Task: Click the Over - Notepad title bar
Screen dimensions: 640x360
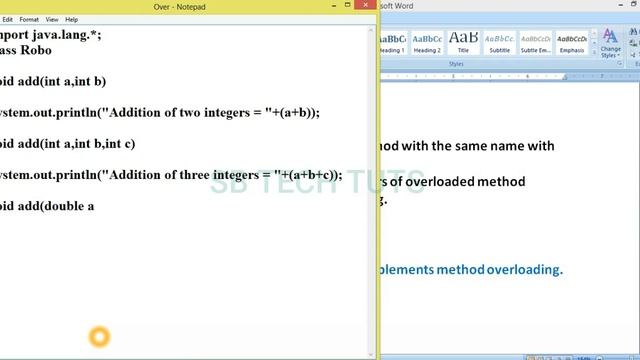Action: click(180, 7)
